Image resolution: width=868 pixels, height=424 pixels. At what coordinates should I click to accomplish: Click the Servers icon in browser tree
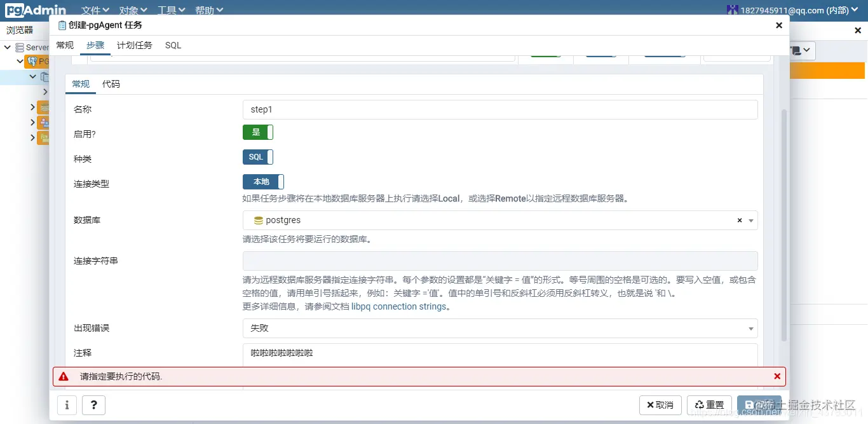tap(19, 47)
